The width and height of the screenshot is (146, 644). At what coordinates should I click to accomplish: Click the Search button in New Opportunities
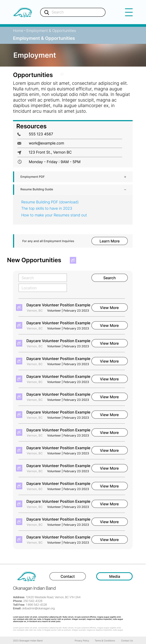[x=110, y=278]
